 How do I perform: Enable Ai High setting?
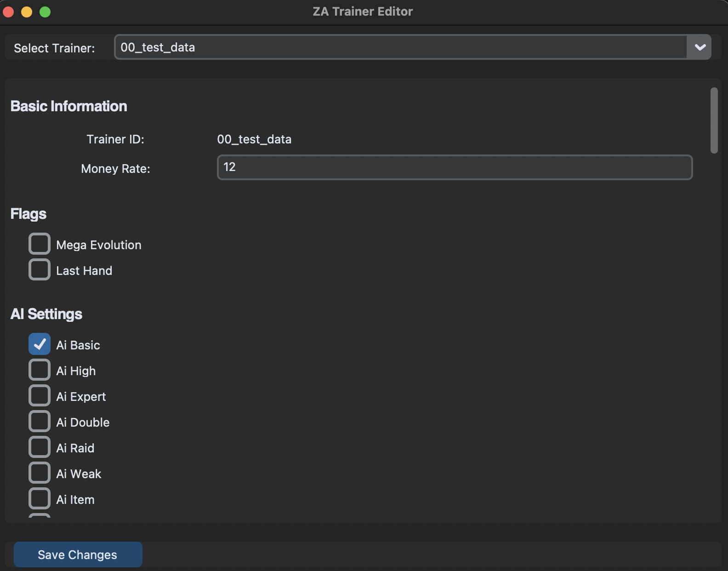[40, 370]
